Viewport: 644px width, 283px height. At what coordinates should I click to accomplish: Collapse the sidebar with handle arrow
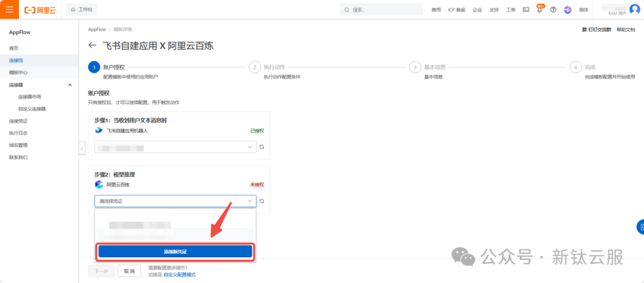pos(82,148)
